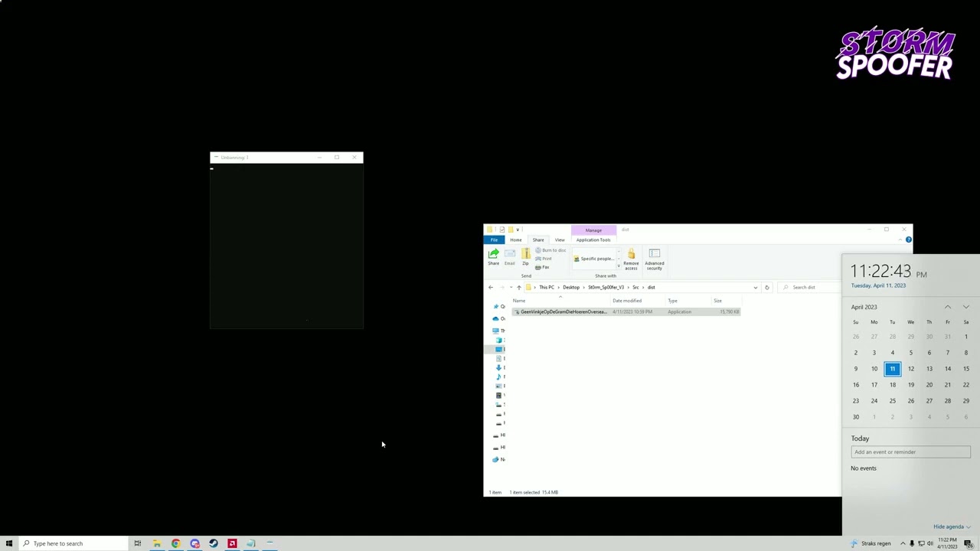Viewport: 980px width, 551px height.
Task: Open Google Chrome from the taskbar
Action: tap(175, 543)
